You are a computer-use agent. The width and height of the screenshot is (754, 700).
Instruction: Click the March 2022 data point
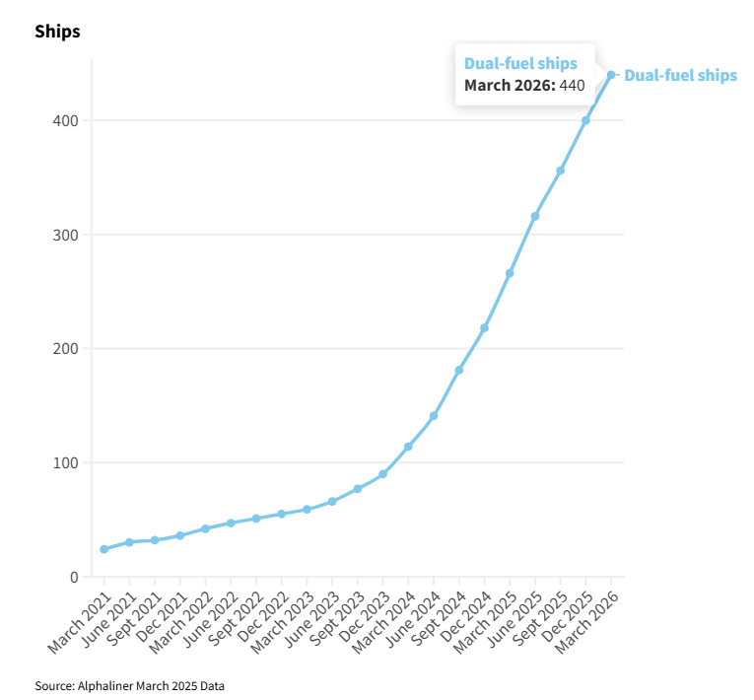[205, 528]
